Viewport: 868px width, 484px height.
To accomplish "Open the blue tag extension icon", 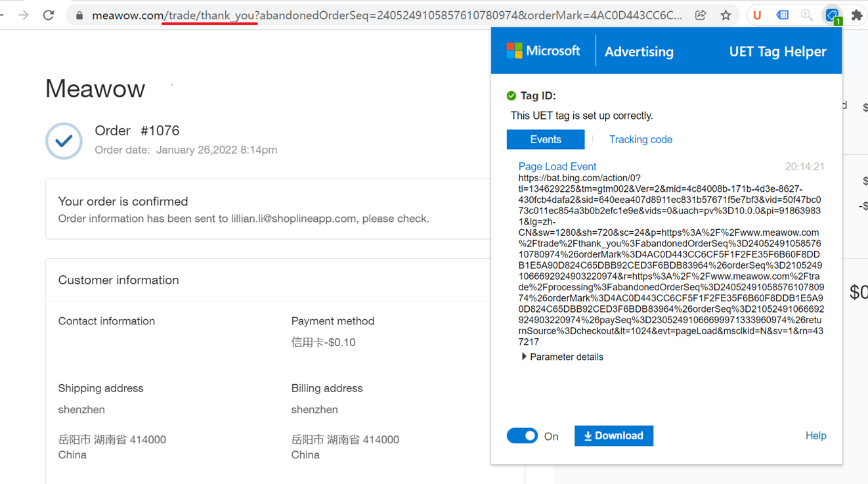I will click(x=782, y=15).
